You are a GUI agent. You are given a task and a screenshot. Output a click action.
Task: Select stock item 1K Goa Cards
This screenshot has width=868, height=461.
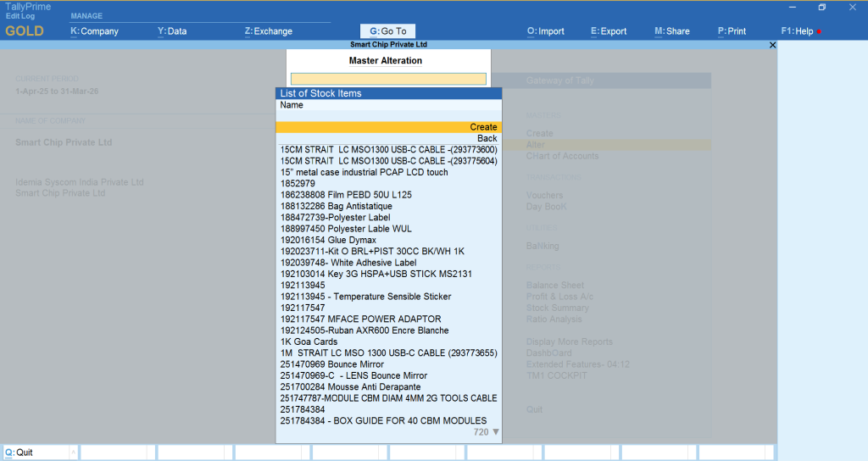(311, 342)
